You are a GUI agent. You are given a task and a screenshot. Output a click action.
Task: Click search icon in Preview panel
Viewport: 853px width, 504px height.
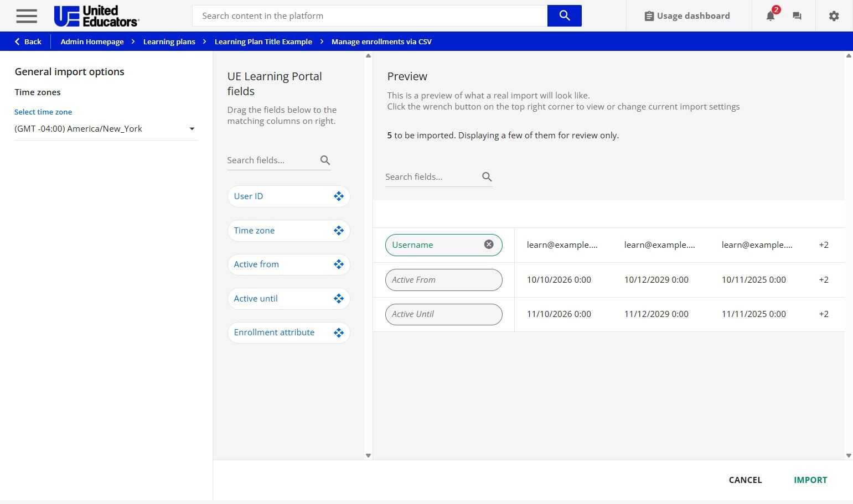coord(487,177)
